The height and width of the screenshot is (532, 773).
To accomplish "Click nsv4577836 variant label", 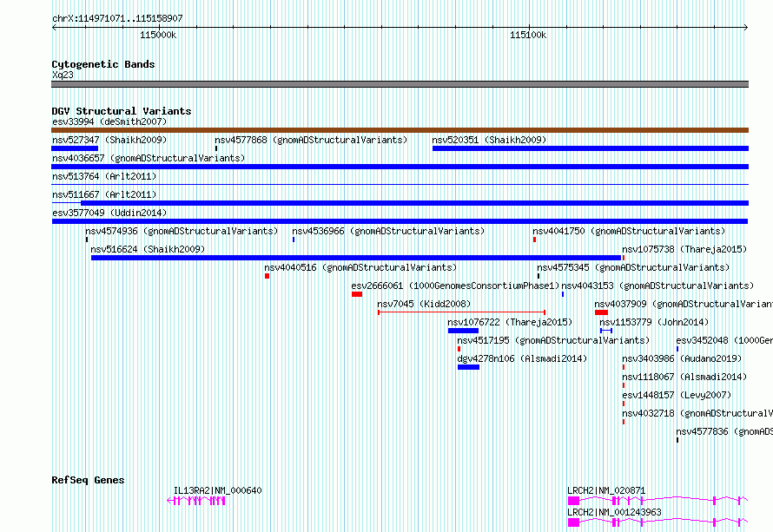I will pyautogui.click(x=724, y=431).
